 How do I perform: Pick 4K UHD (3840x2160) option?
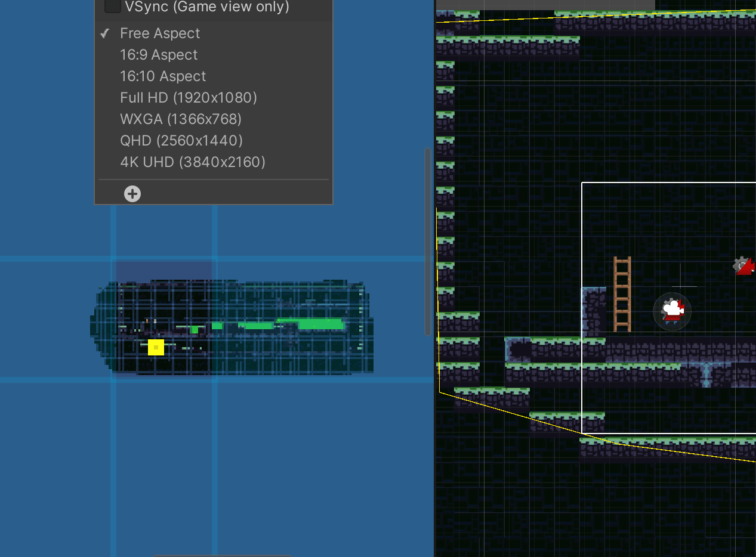pyautogui.click(x=192, y=162)
